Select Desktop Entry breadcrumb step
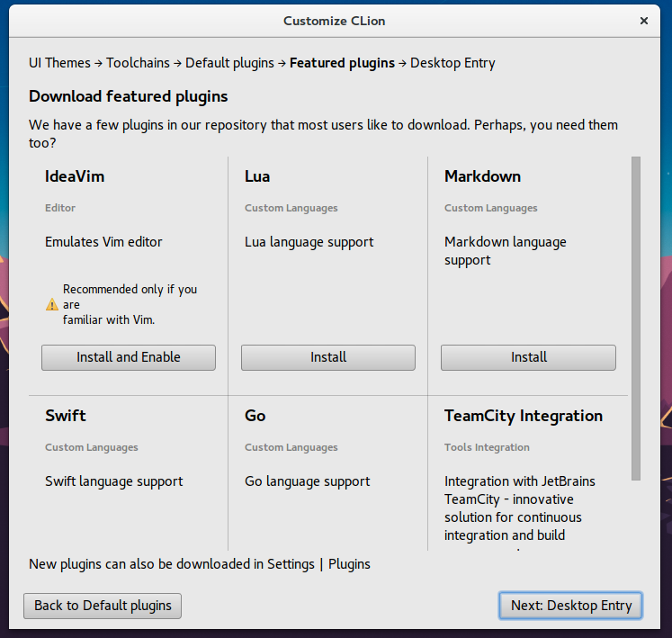This screenshot has width=672, height=638. (x=452, y=63)
